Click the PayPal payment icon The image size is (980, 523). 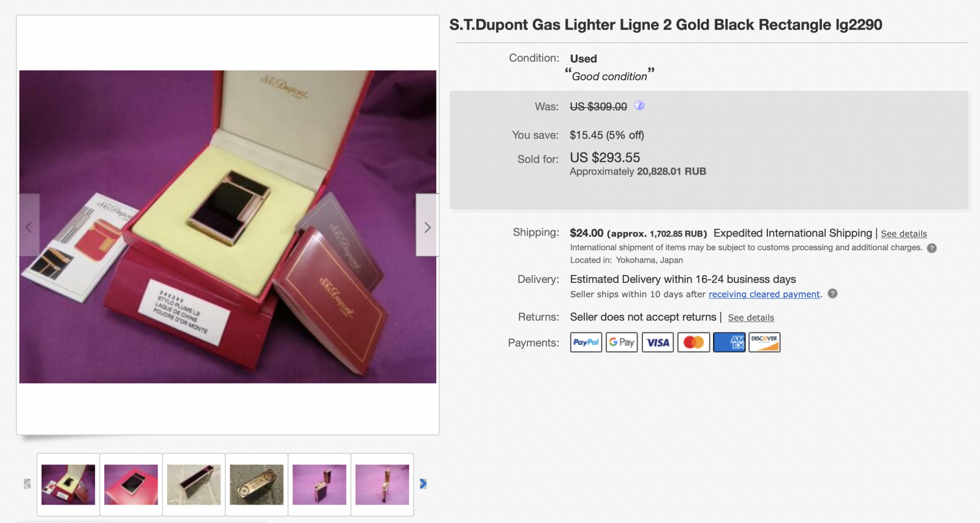[x=586, y=342]
